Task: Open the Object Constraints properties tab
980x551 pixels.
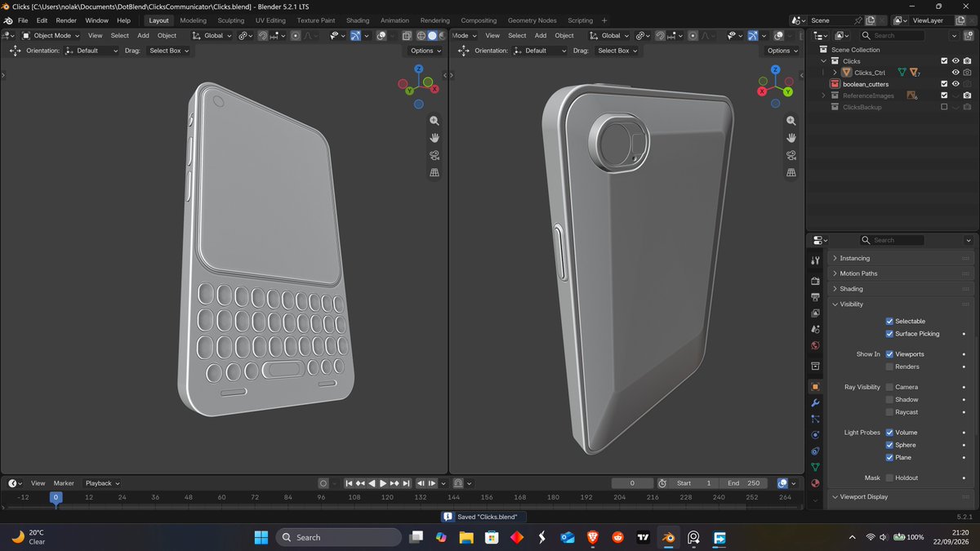Action: point(814,451)
